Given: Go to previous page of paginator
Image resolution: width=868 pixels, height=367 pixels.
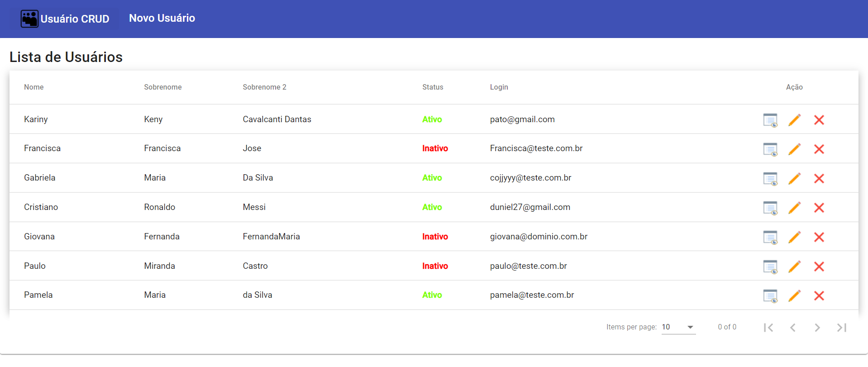Looking at the screenshot, I should 793,328.
